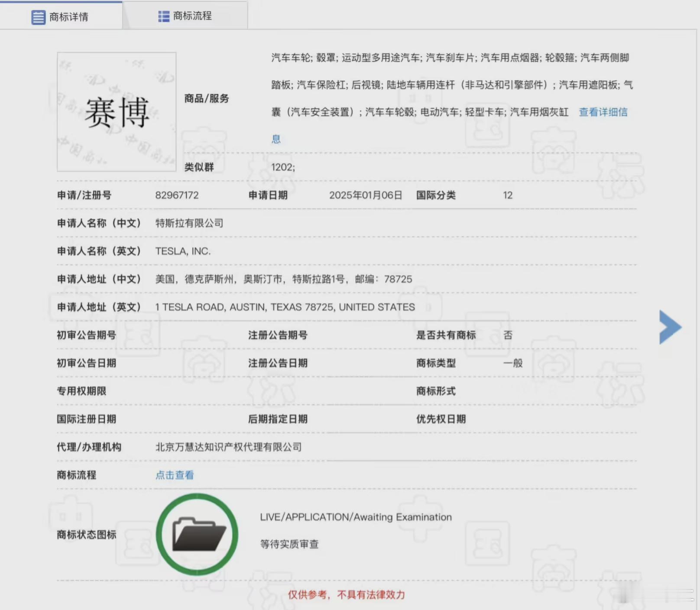
Task: Select agency 北京万慧达知识产权代理有限公司
Action: point(228,447)
